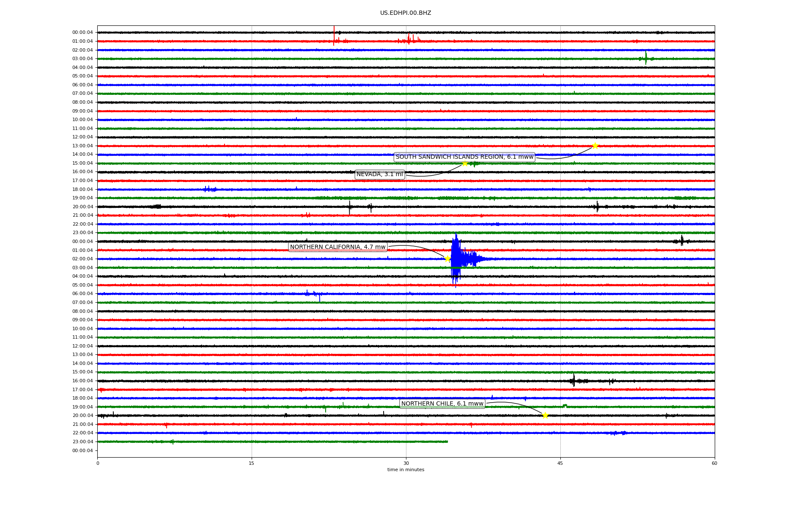Click the x-axis tick label 45
Screen dimensions: 812x508
560,463
